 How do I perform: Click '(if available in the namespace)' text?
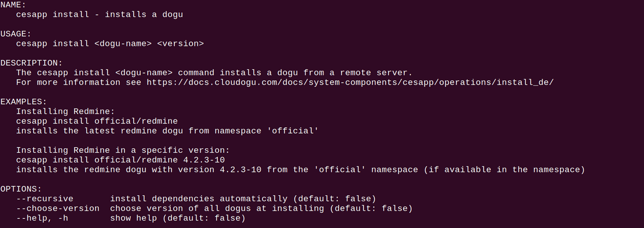click(504, 170)
